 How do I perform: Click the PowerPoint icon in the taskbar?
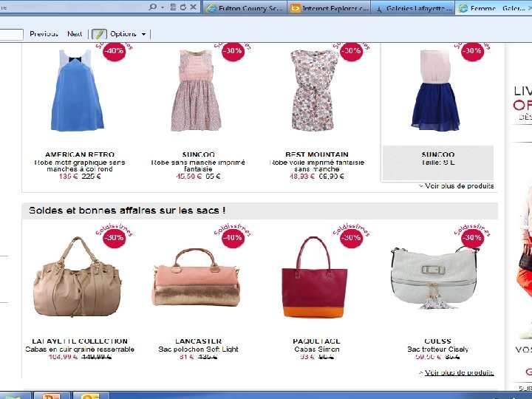coord(52,395)
